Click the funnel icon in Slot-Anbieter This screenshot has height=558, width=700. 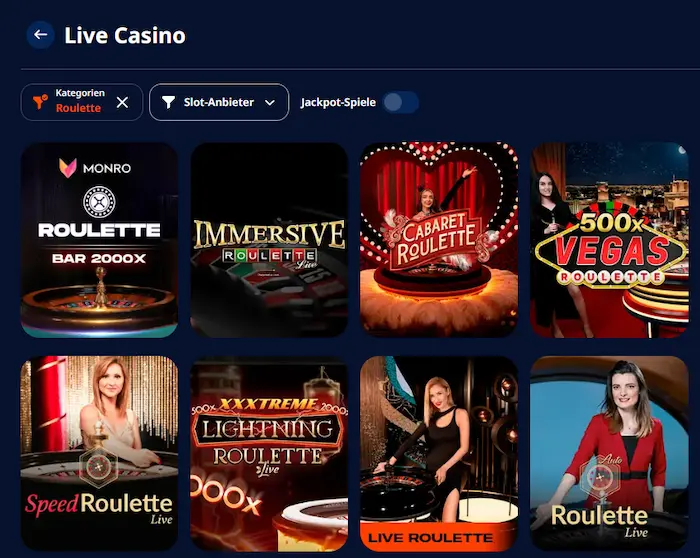click(x=168, y=102)
